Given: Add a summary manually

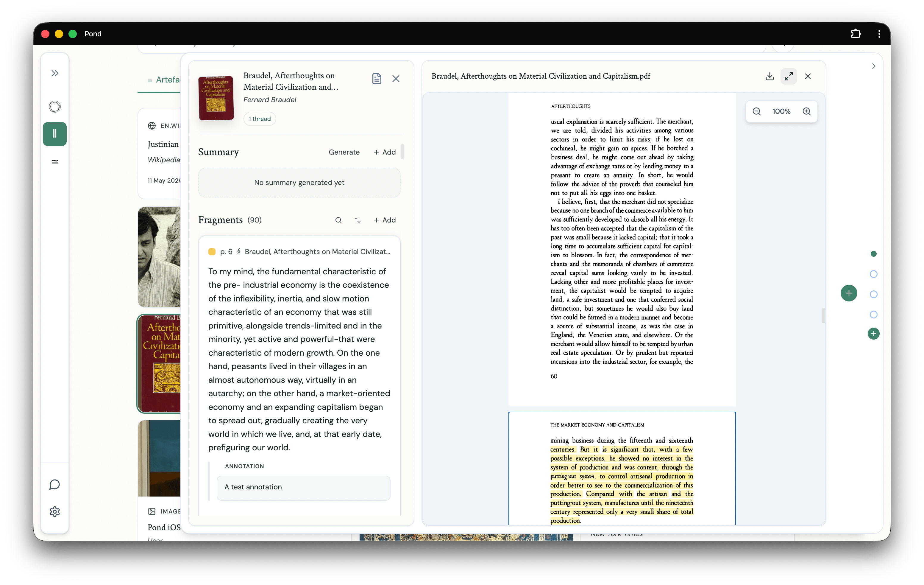Looking at the screenshot, I should 385,152.
